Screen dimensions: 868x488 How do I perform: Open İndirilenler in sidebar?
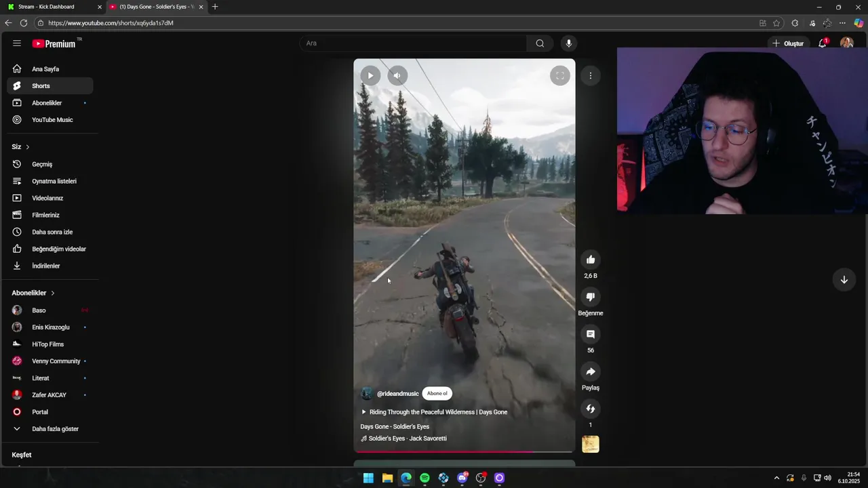pos(50,266)
